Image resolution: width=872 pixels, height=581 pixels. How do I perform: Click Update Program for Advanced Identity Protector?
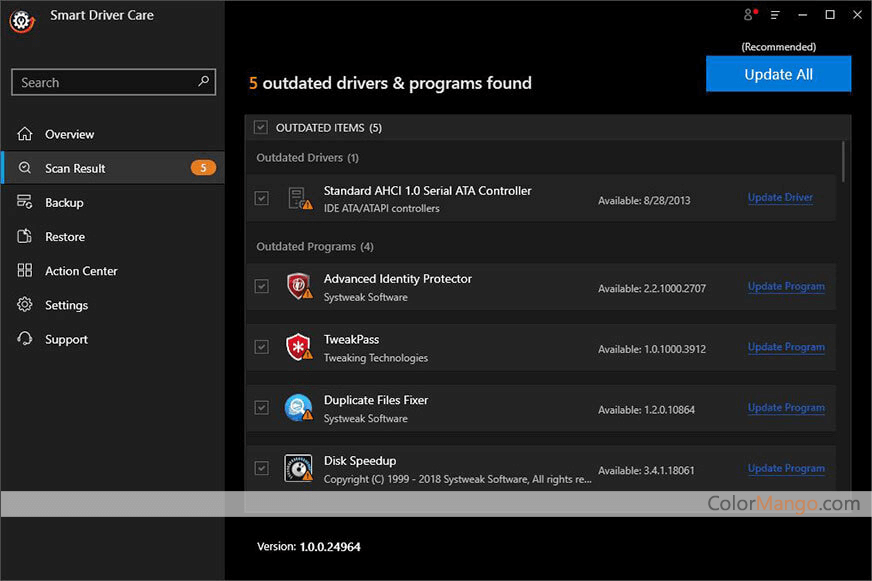(x=786, y=286)
